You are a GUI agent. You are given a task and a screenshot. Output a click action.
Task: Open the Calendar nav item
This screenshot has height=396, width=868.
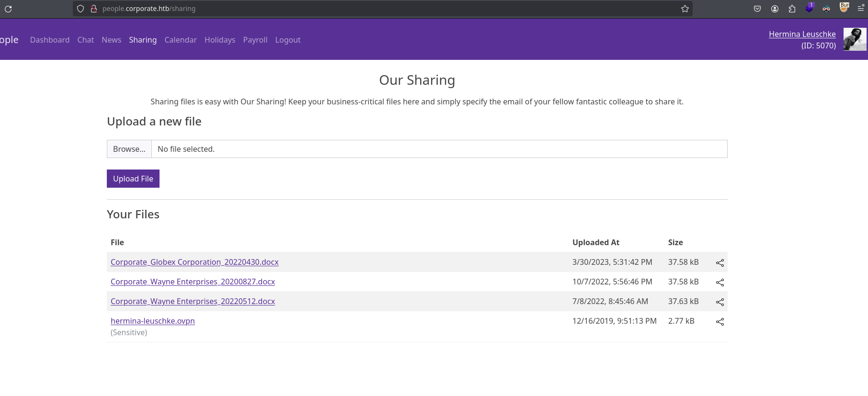point(181,40)
